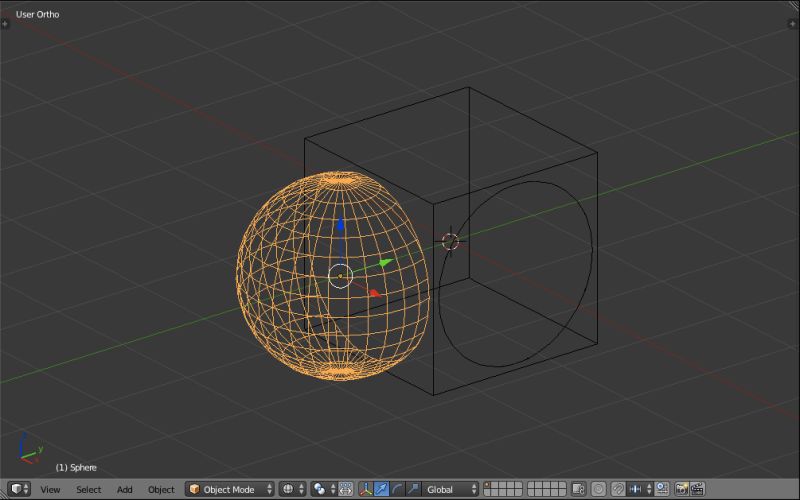Click the small XYZ axis indicator
This screenshot has height=500, width=800.
pos(30,449)
